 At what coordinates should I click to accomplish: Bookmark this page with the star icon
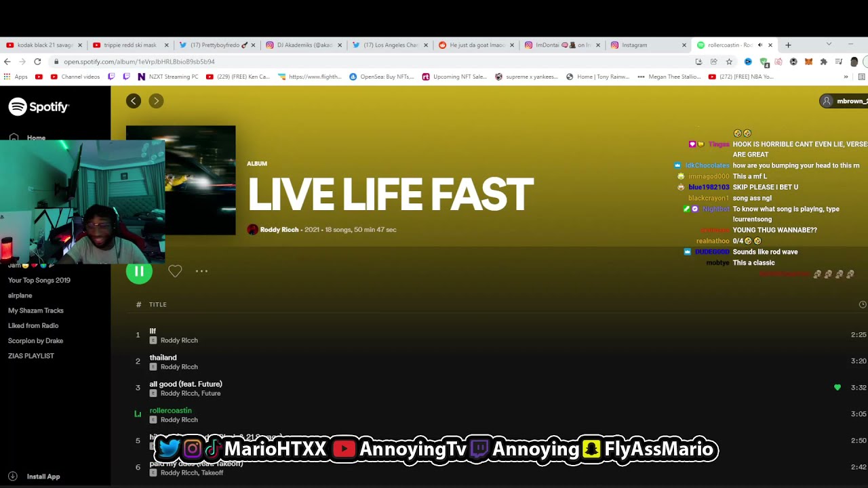click(x=729, y=62)
